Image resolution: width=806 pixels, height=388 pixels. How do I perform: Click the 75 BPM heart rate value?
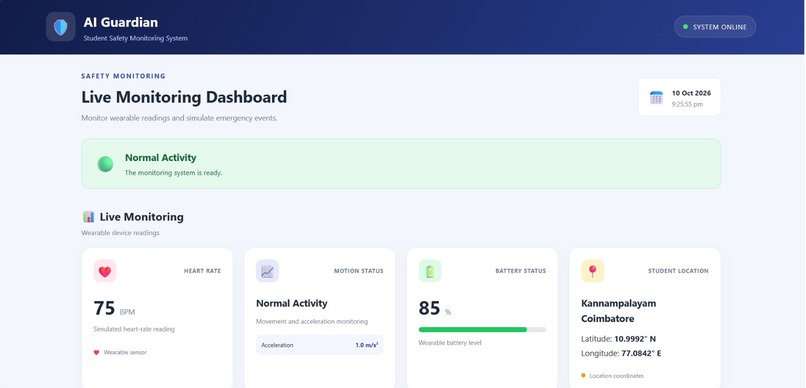[x=114, y=308]
